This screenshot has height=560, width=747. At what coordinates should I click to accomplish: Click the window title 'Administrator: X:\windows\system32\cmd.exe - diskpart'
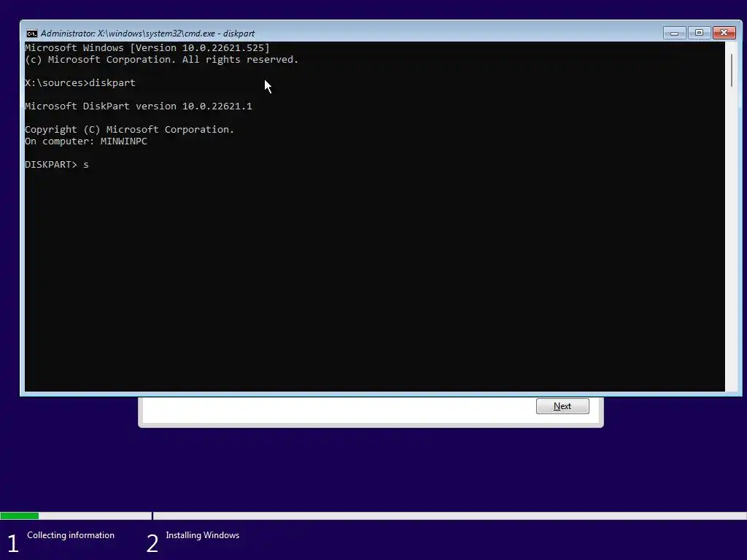[147, 34]
